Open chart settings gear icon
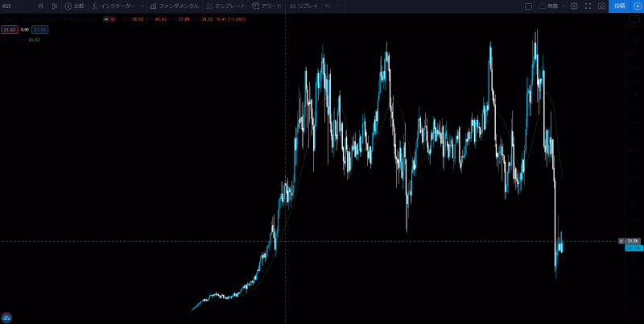This screenshot has height=324, width=644. tap(574, 6)
